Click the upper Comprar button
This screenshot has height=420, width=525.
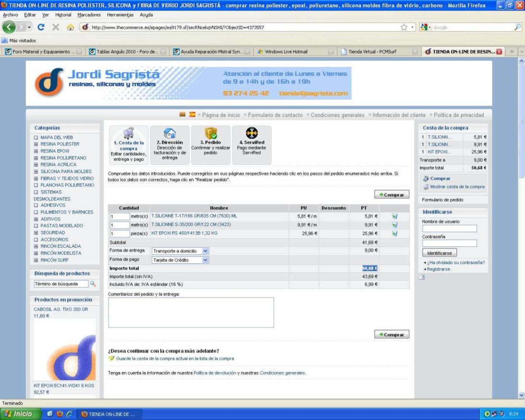[392, 195]
